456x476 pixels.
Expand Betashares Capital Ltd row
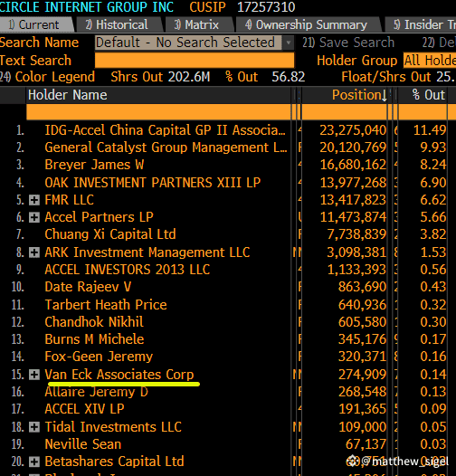tap(34, 462)
